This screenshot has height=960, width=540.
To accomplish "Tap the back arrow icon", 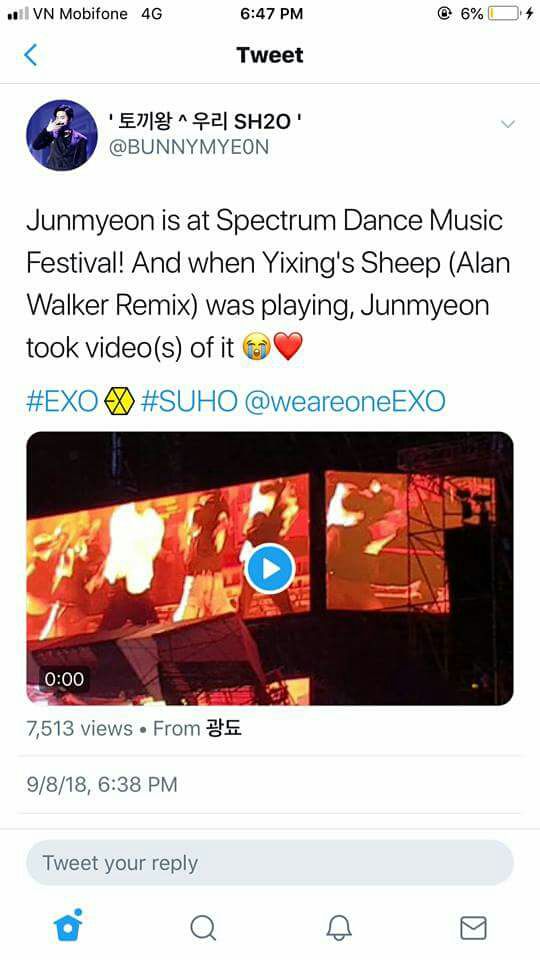I will [x=31, y=55].
